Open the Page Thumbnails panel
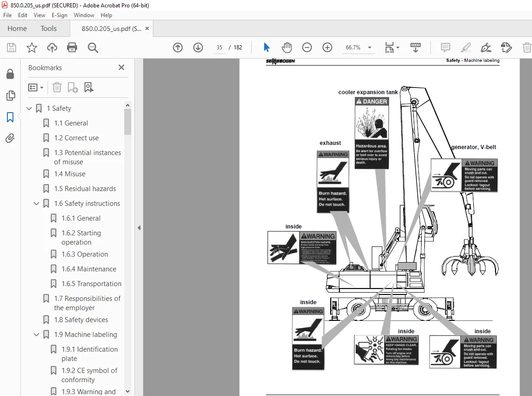This screenshot has height=396, width=532. (x=11, y=96)
